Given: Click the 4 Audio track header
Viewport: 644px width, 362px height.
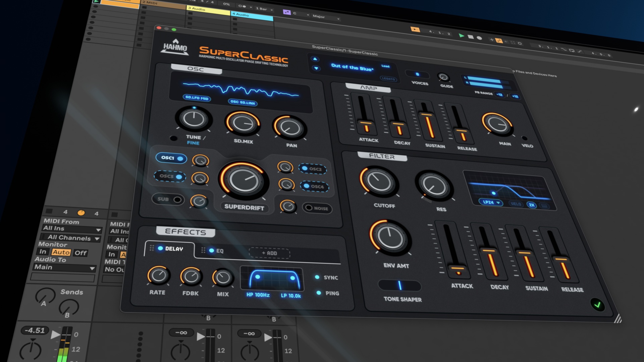Looking at the screenshot, I should point(252,15).
